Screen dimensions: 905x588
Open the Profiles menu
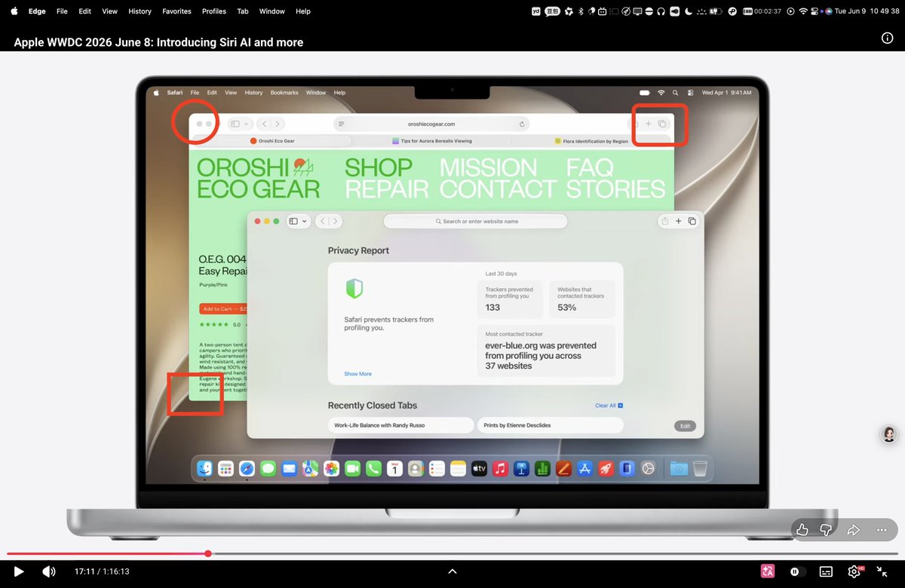tap(214, 11)
